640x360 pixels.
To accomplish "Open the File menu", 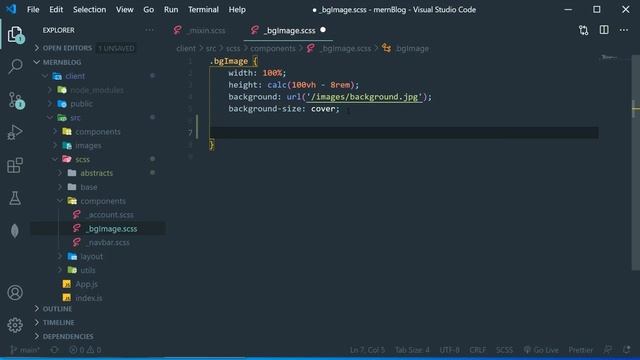I will [33, 9].
